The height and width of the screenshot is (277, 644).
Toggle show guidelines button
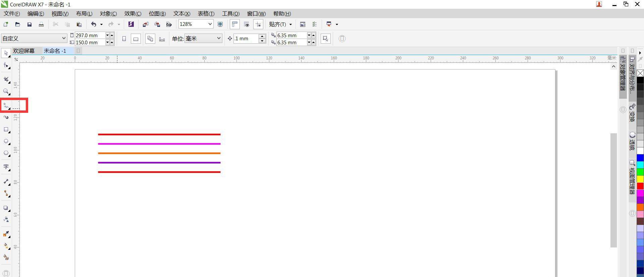258,24
